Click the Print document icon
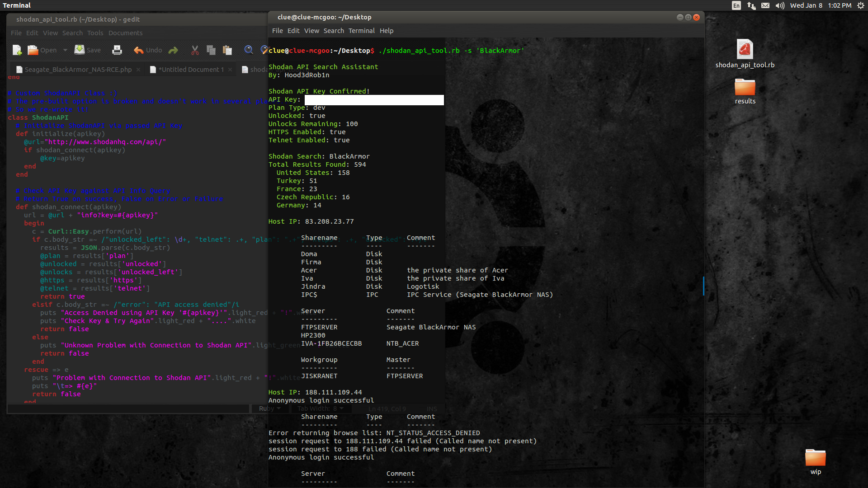Viewport: 868px width, 488px height. (x=117, y=50)
